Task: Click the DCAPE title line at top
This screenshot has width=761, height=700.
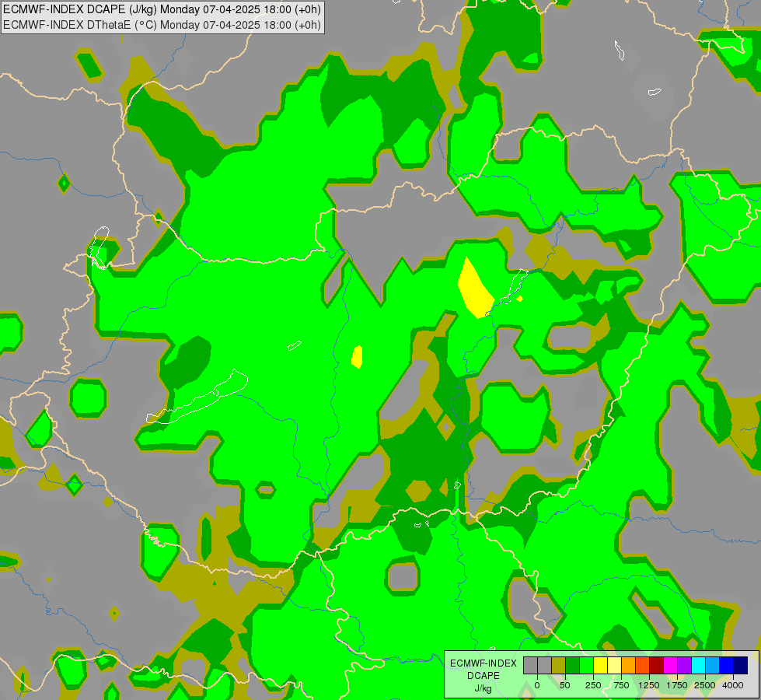Action: tap(162, 9)
